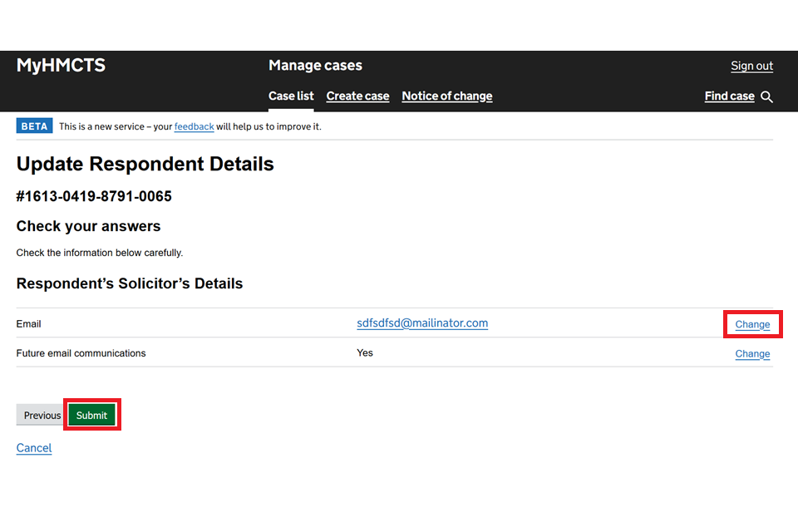Go to Create case

pos(357,96)
